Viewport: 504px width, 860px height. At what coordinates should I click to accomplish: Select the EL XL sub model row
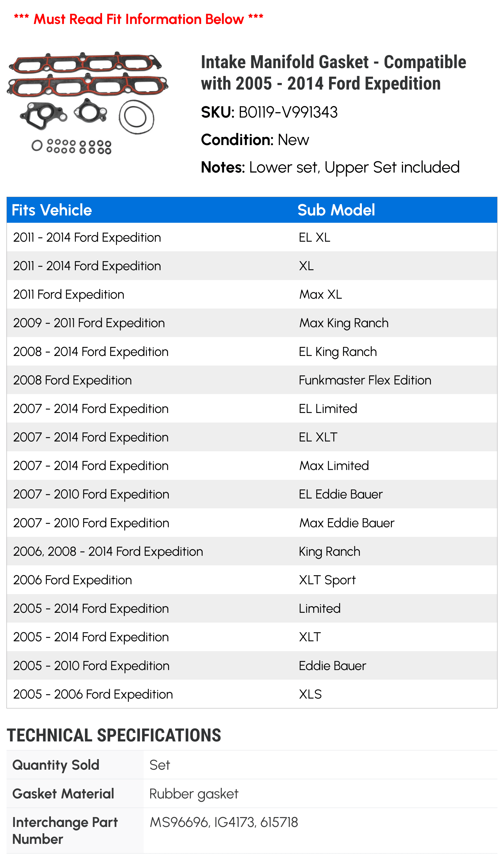(252, 237)
